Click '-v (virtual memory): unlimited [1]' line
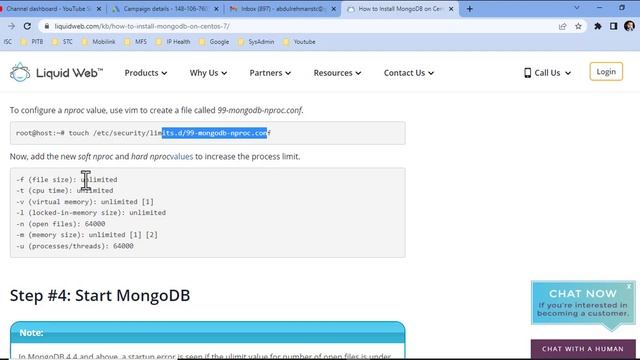Screen dimensions: 640x360 click(x=85, y=202)
